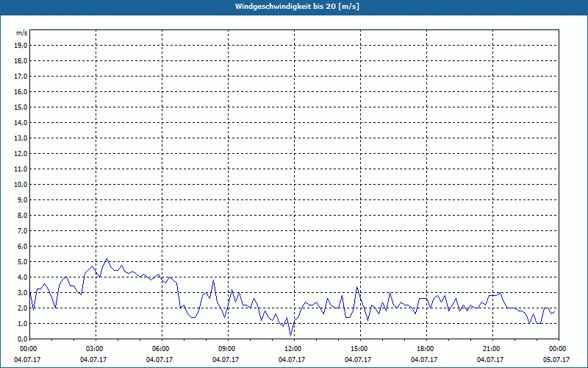Click the 4,0 y-axis label
This screenshot has height=368, width=588.
22,277
